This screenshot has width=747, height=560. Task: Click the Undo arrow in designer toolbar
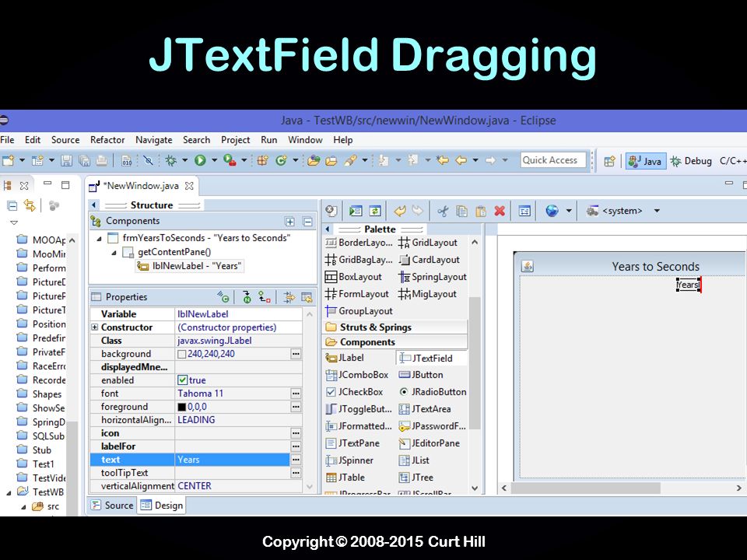coord(400,211)
